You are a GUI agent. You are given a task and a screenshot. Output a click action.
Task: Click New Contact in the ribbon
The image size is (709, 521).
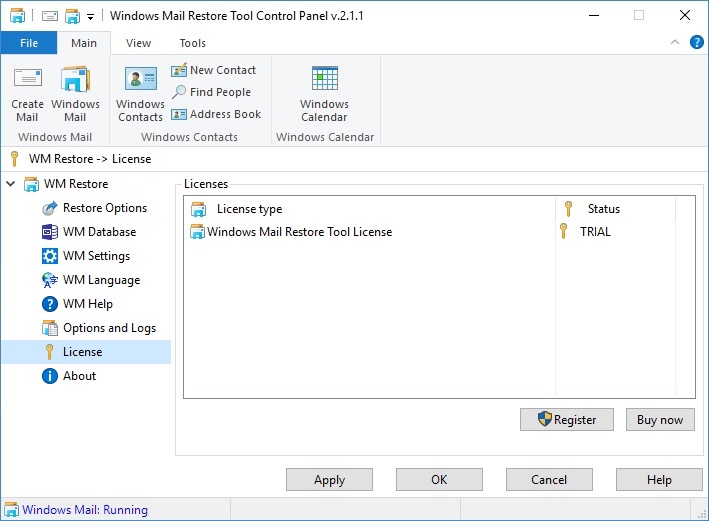pyautogui.click(x=213, y=70)
